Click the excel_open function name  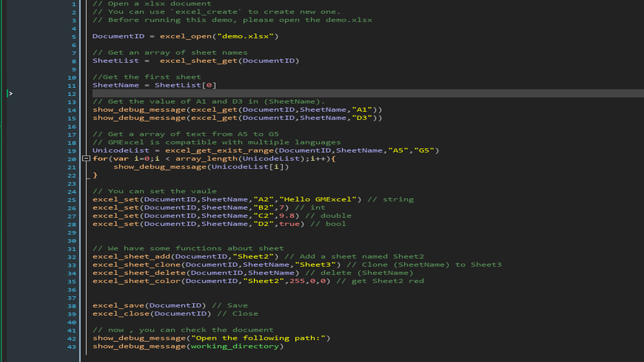[185, 36]
